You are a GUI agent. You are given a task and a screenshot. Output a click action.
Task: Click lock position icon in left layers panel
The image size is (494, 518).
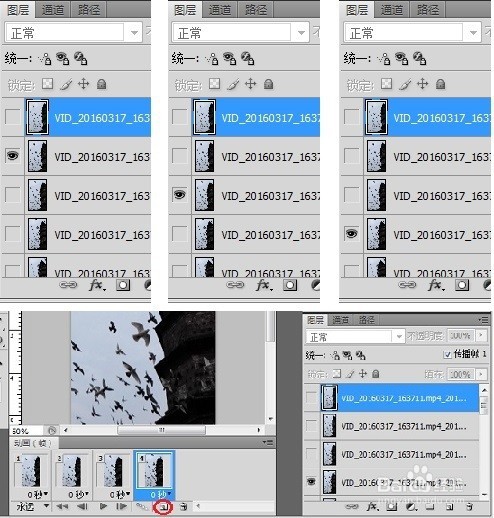click(x=83, y=84)
